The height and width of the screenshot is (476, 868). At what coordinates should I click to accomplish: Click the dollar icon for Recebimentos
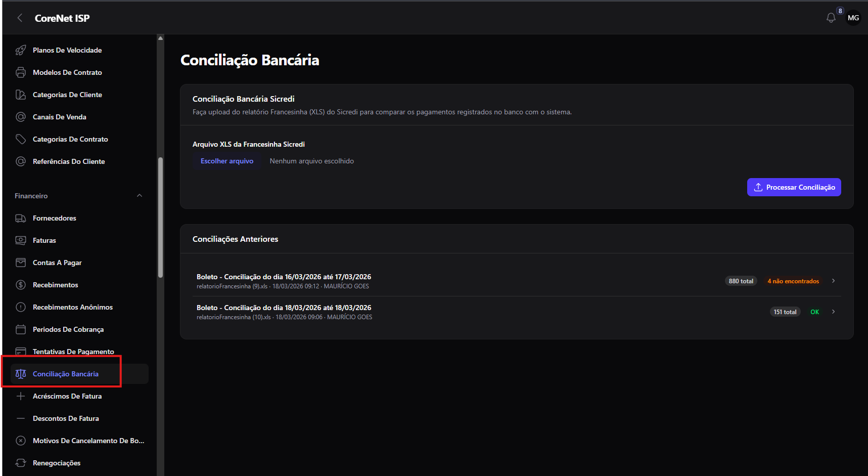(x=21, y=285)
